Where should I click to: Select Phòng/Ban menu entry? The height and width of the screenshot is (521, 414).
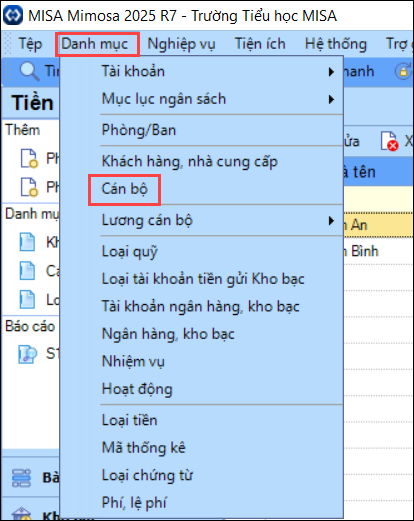click(202, 130)
